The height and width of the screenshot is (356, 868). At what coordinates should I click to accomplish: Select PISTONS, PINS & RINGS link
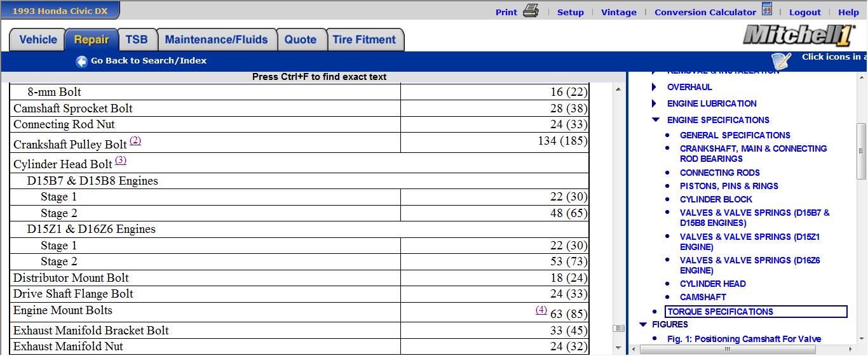(729, 186)
